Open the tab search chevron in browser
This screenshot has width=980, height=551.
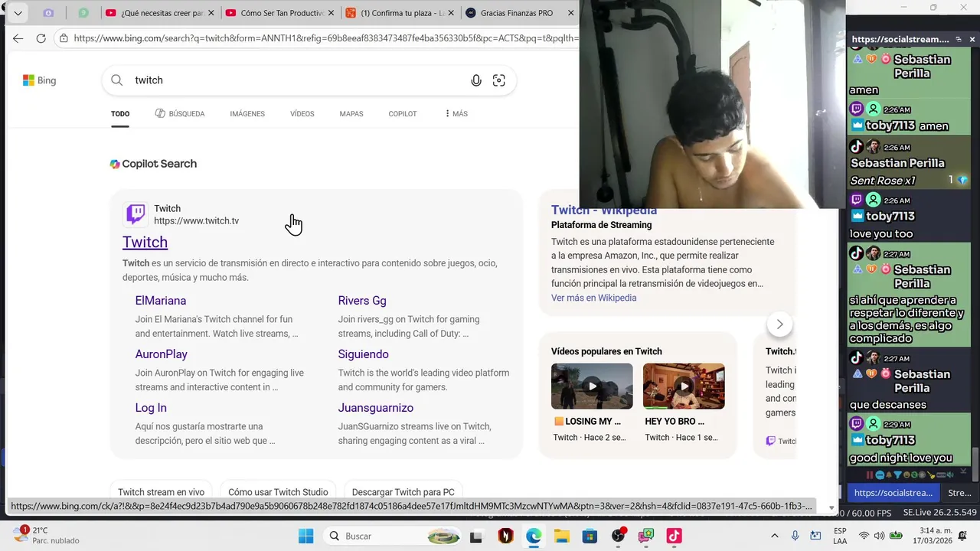coord(18,13)
